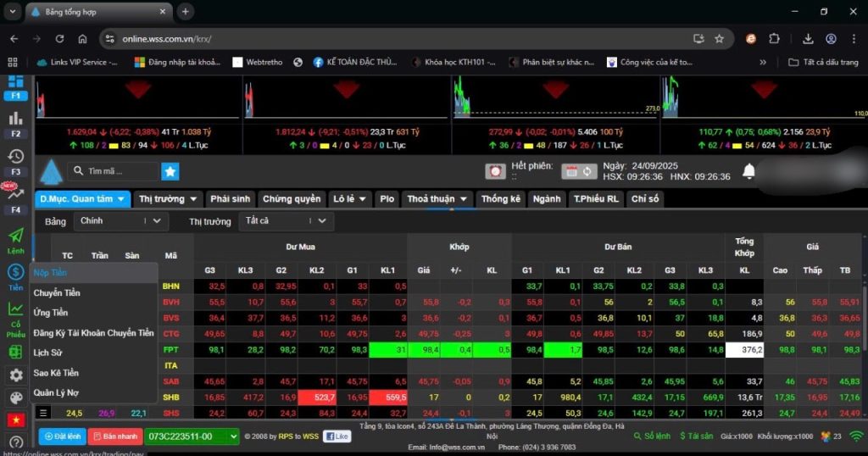This screenshot has width=868, height=456.
Task: Click the blue Đặt lệnh button
Action: coord(62,437)
